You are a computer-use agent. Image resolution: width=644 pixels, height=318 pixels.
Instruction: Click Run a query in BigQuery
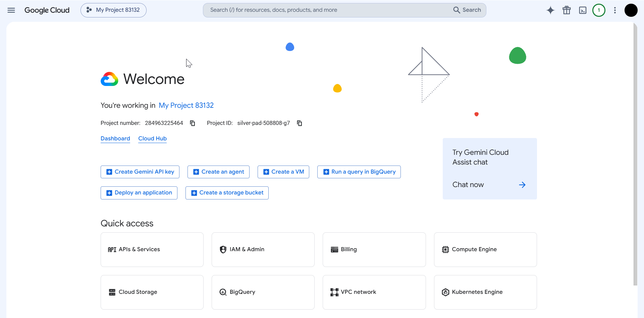(359, 172)
